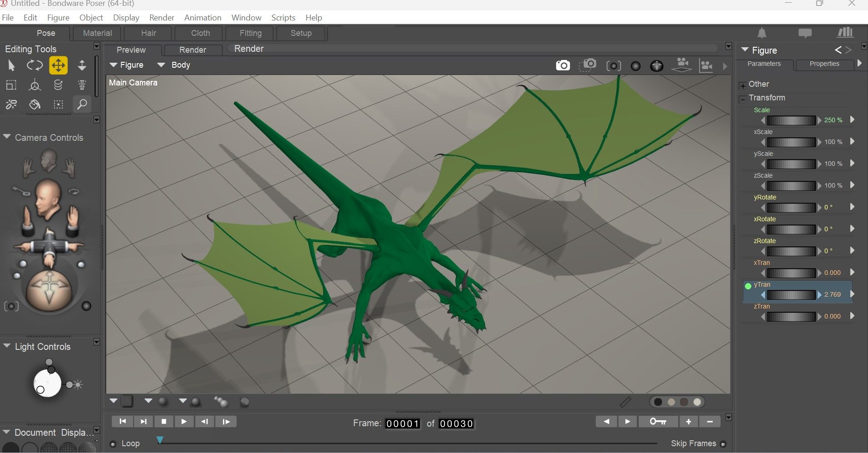868x453 pixels.
Task: Click the Play animation button
Action: click(x=184, y=422)
